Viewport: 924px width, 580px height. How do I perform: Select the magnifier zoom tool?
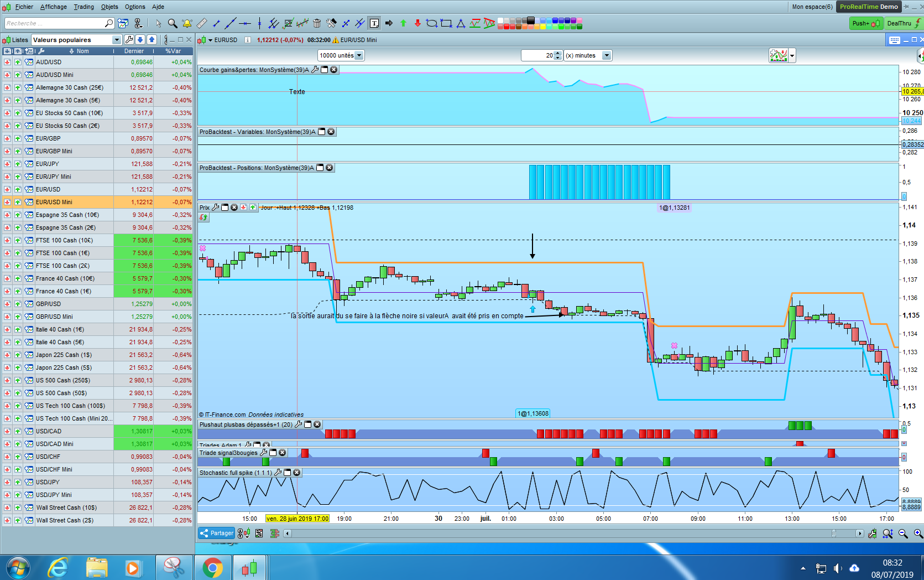173,23
